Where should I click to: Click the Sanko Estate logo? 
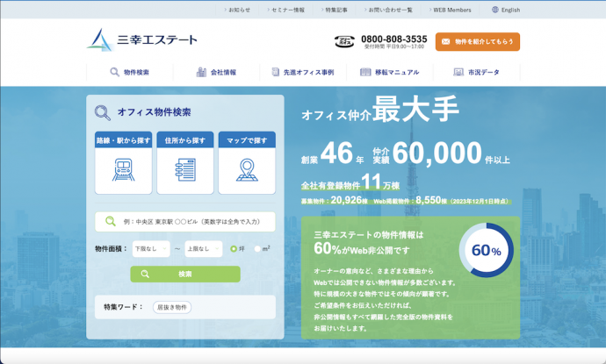tap(142, 40)
